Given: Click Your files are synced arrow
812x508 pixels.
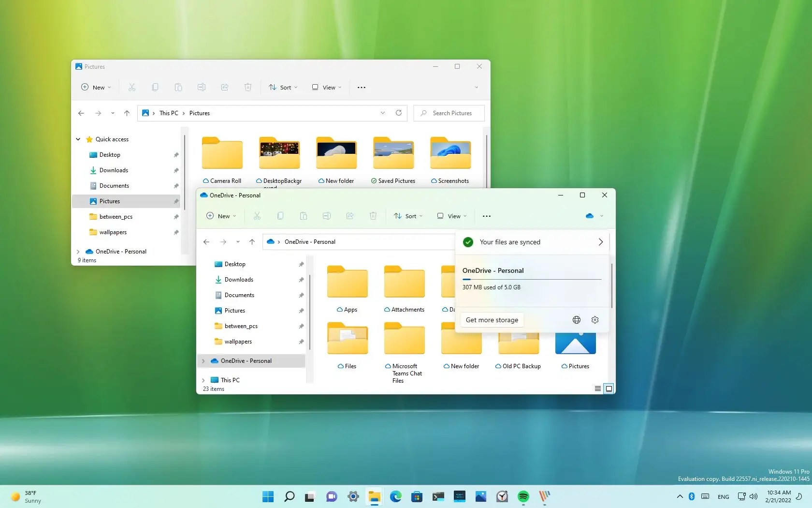Looking at the screenshot, I should tap(600, 242).
